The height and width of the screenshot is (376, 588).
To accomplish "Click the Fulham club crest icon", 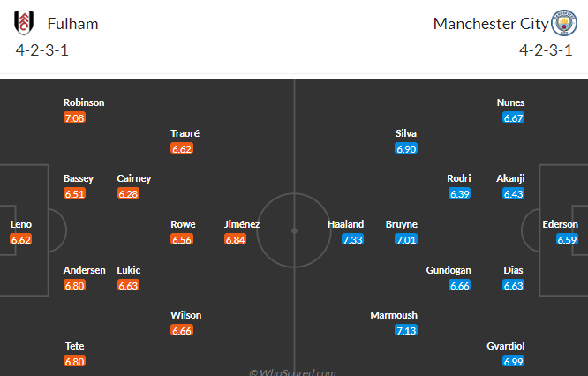I will point(24,23).
